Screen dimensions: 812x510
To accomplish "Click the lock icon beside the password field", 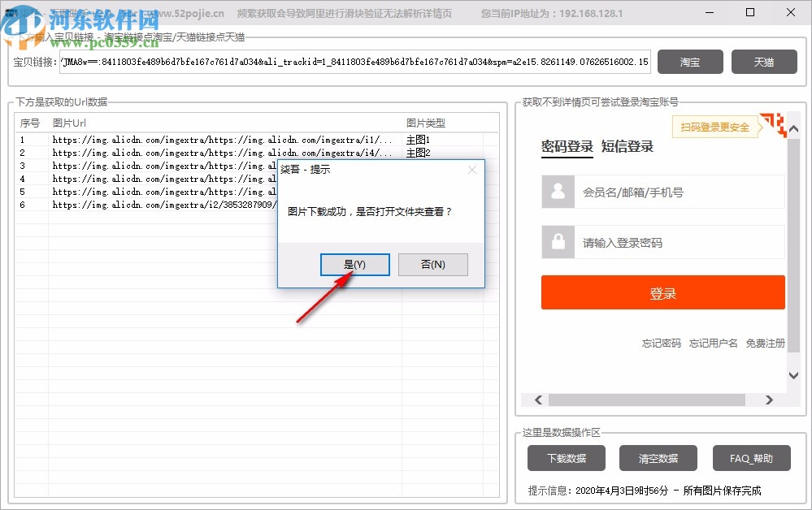I will tap(558, 242).
